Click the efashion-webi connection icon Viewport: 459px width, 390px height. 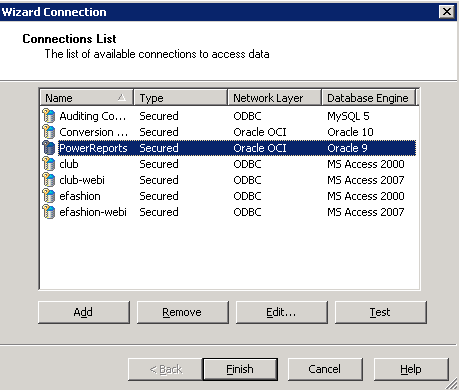tap(49, 212)
